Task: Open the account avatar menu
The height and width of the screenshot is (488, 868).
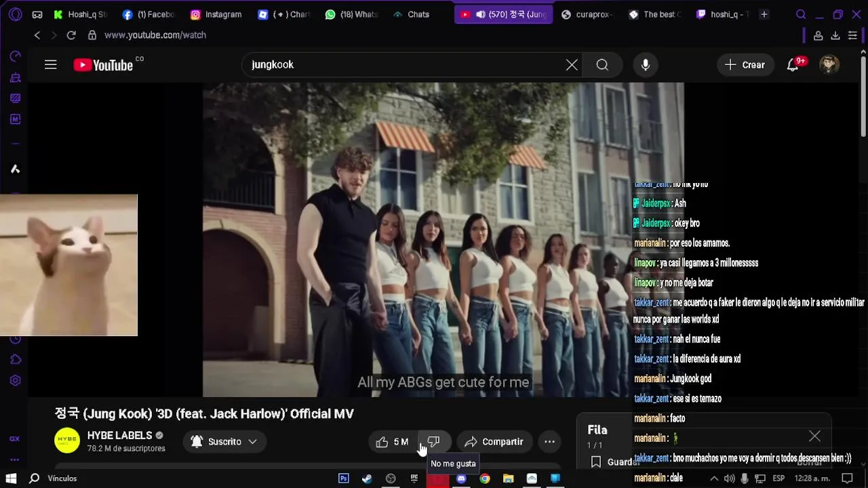Action: click(829, 64)
